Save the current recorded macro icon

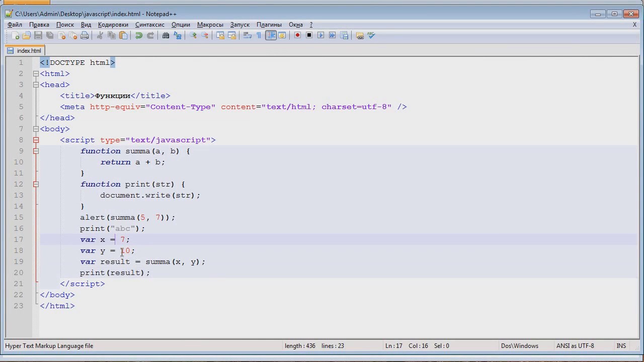click(x=344, y=35)
